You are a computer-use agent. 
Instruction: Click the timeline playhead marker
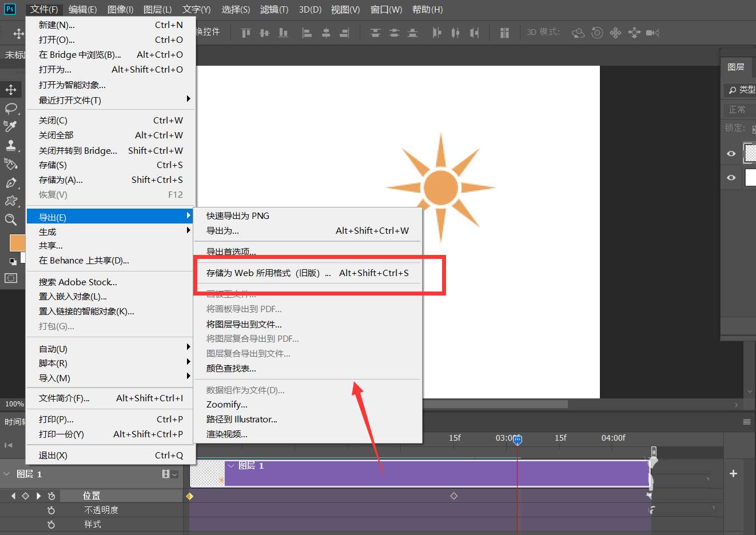point(518,440)
